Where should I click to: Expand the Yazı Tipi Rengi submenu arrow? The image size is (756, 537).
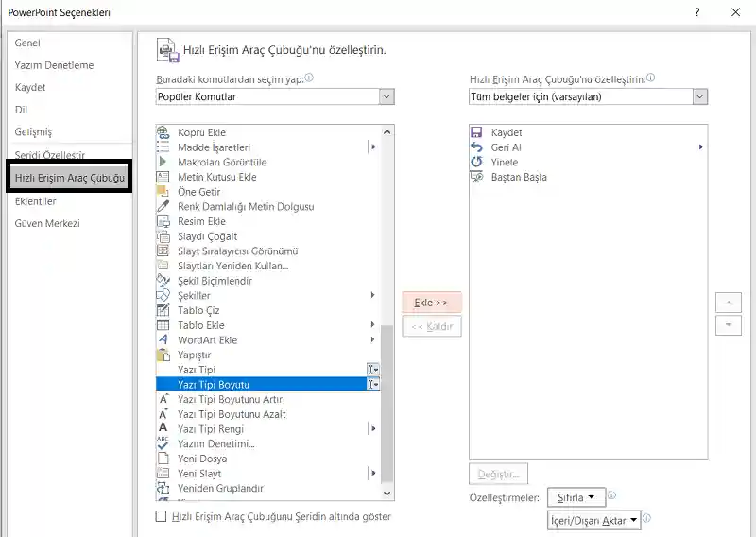(372, 428)
